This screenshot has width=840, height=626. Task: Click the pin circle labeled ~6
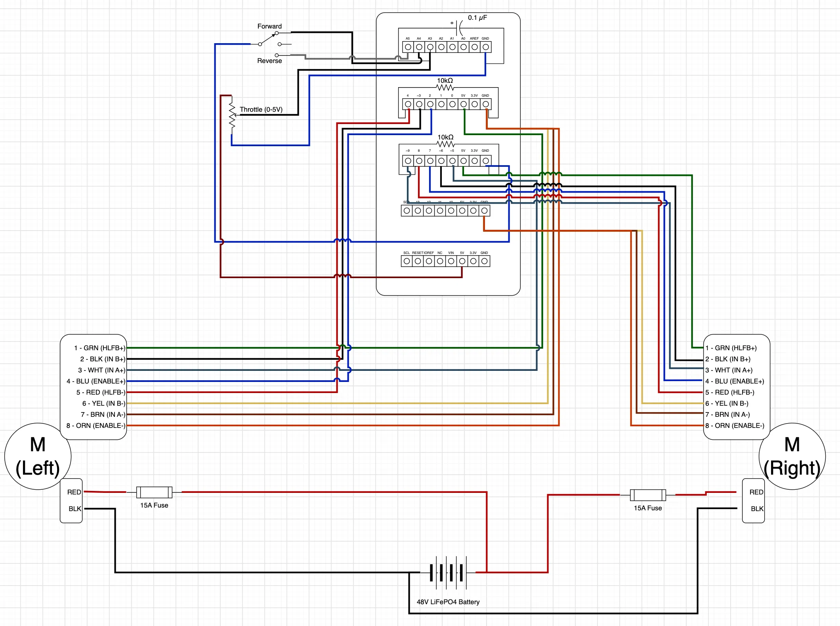(x=441, y=161)
